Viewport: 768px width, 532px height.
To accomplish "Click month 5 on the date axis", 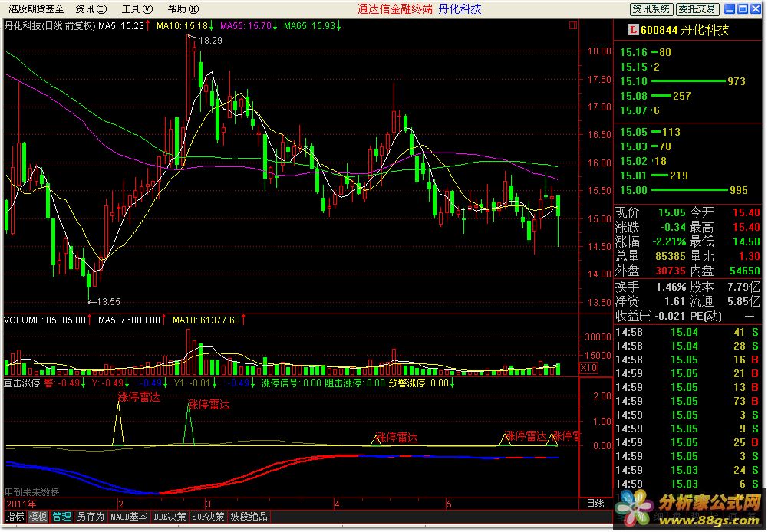I will (449, 504).
